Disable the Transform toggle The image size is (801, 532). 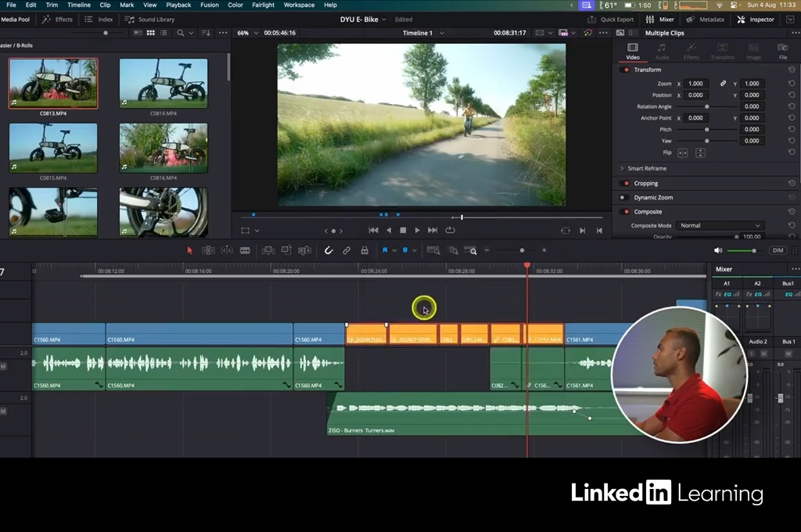coord(625,70)
